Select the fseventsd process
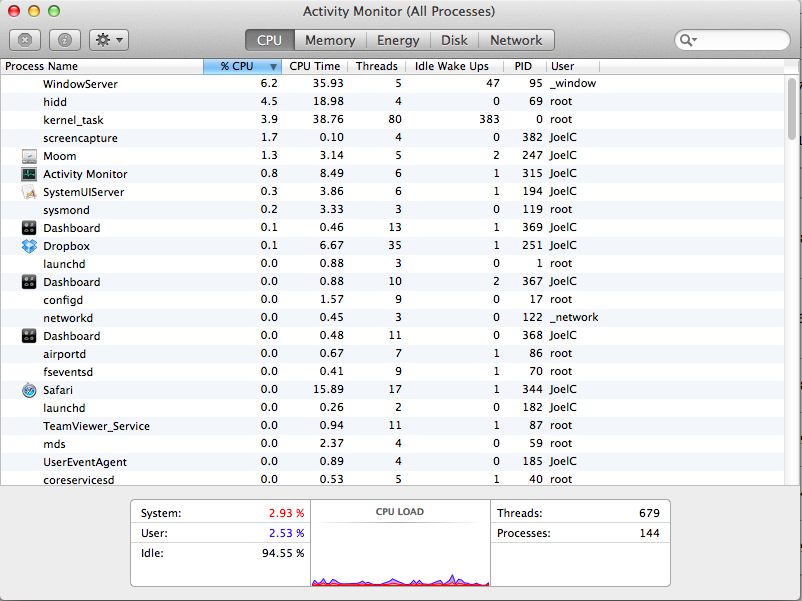 point(68,372)
